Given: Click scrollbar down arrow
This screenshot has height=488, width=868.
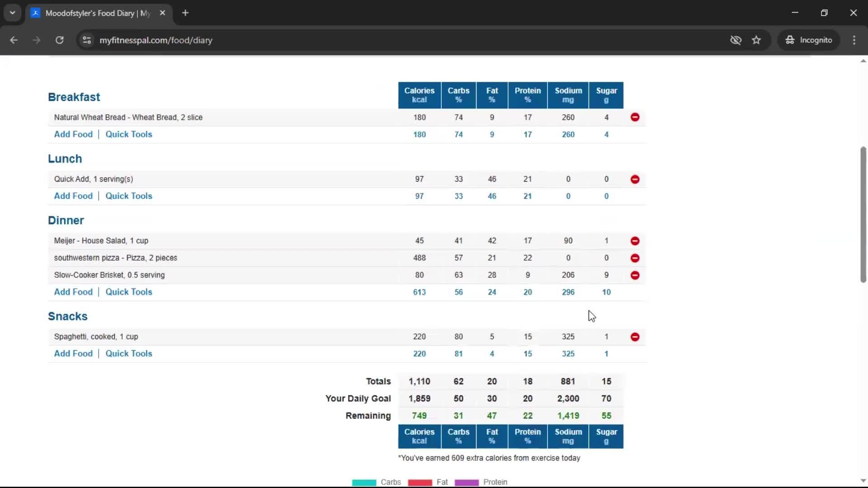Looking at the screenshot, I should [x=863, y=481].
